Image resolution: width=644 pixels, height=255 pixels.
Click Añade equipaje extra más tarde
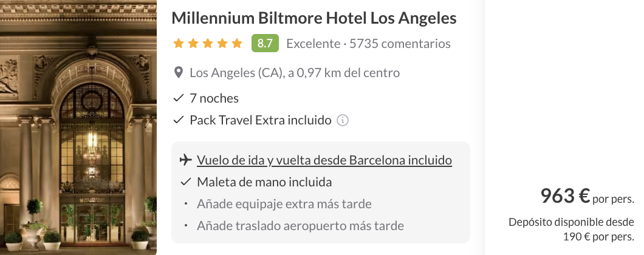(284, 203)
